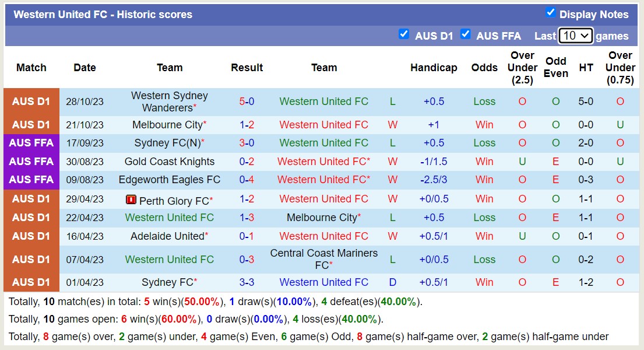Open Western Sydney Wanderers team link
The height and width of the screenshot is (350, 644).
pyautogui.click(x=169, y=101)
